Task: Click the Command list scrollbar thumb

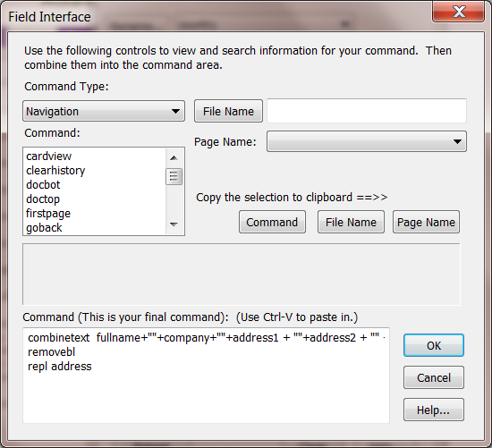Action: coord(174,177)
